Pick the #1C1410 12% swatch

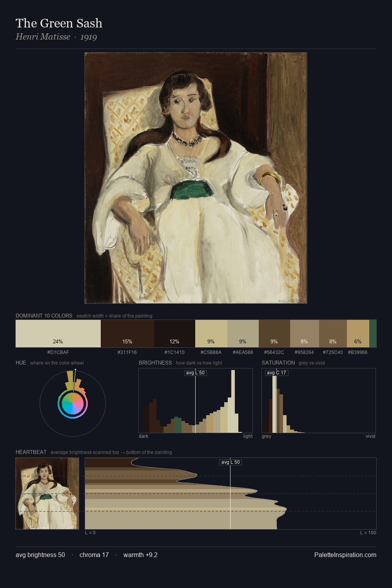[174, 334]
